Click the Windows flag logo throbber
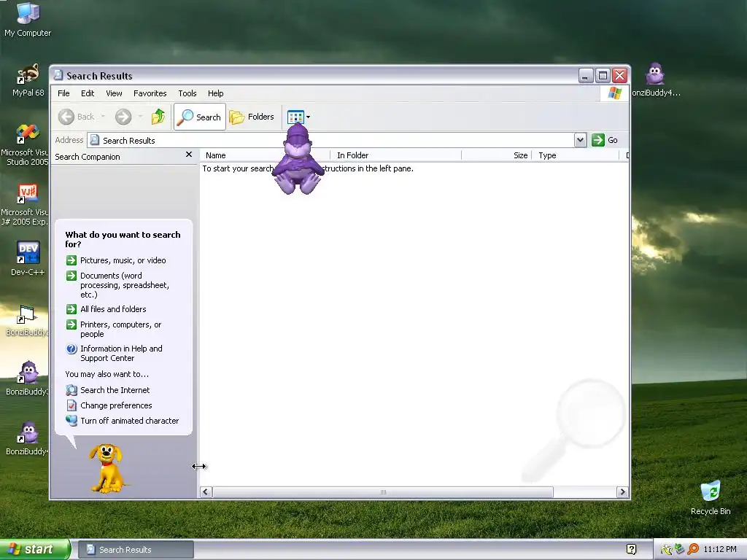 coord(614,93)
